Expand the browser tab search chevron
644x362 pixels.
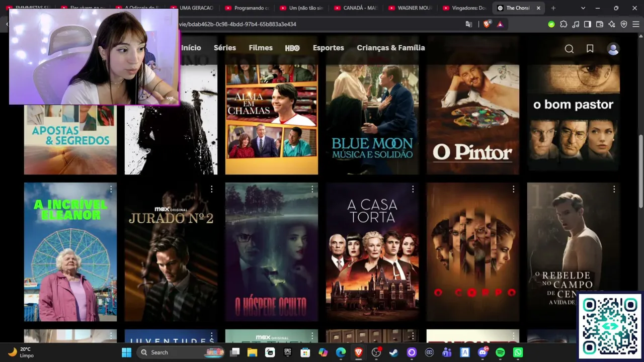pyautogui.click(x=583, y=8)
